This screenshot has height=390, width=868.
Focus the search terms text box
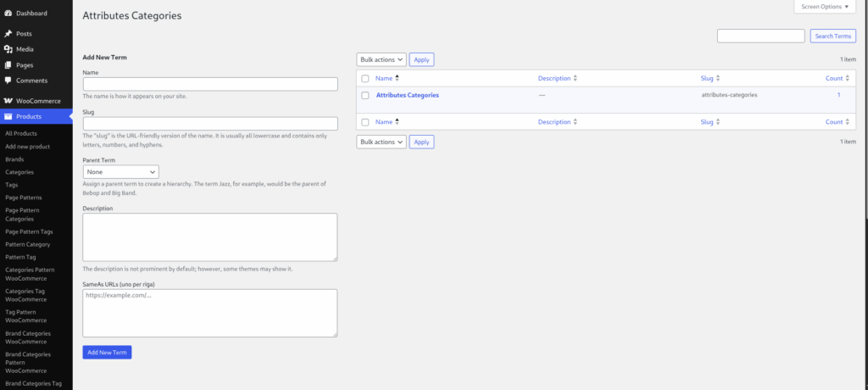coord(761,36)
